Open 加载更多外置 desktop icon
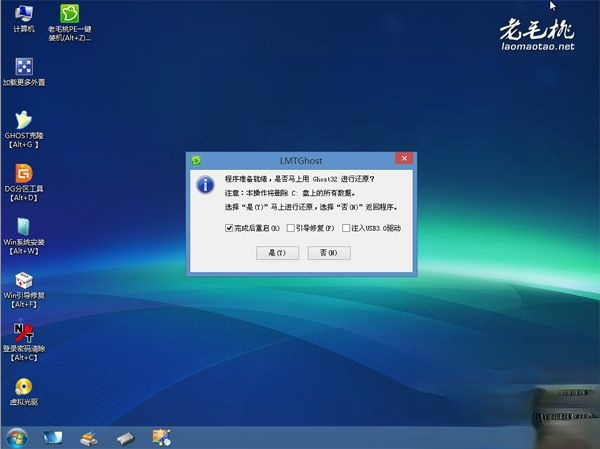The width and height of the screenshot is (600, 449). coord(24,72)
